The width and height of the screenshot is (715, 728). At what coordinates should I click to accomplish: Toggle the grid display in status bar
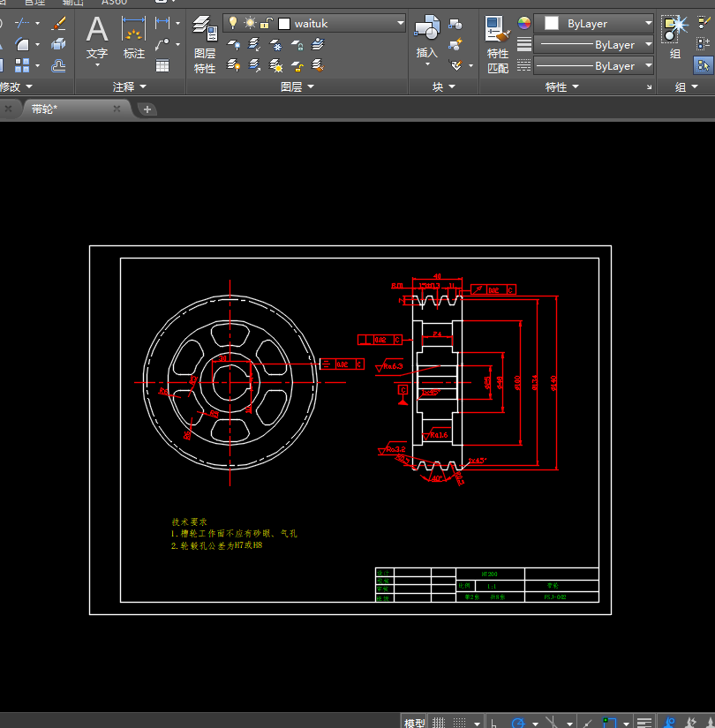coord(439,723)
